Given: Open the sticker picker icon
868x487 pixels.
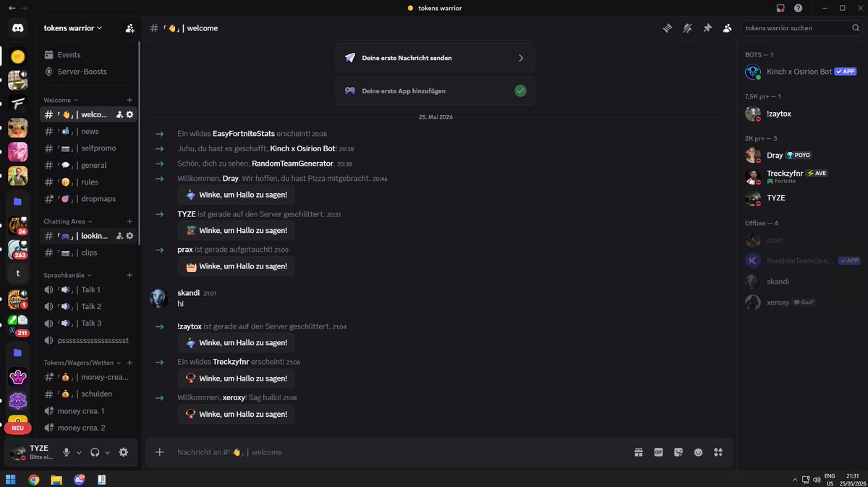Looking at the screenshot, I should pyautogui.click(x=678, y=452).
